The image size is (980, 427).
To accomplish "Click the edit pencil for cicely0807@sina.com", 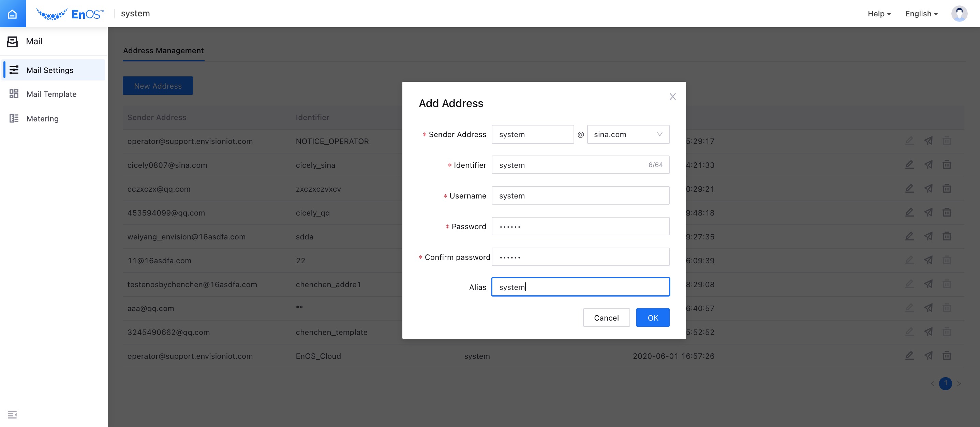I will point(909,165).
